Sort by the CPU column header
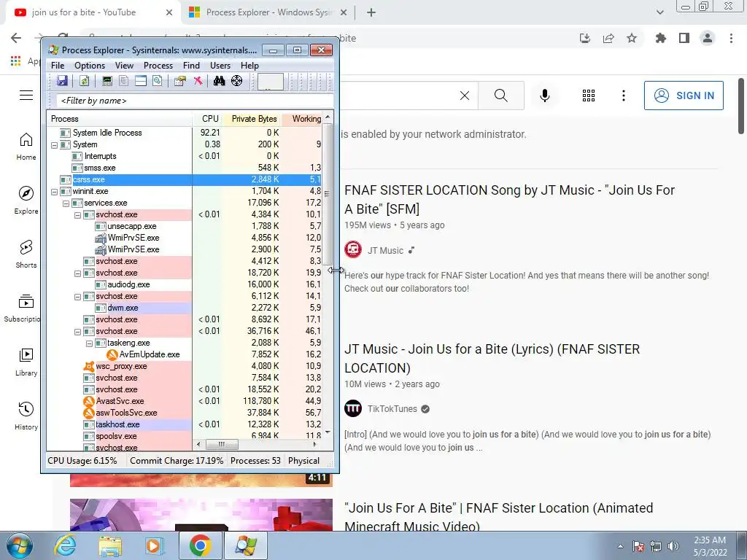The height and width of the screenshot is (560, 747). 209,119
